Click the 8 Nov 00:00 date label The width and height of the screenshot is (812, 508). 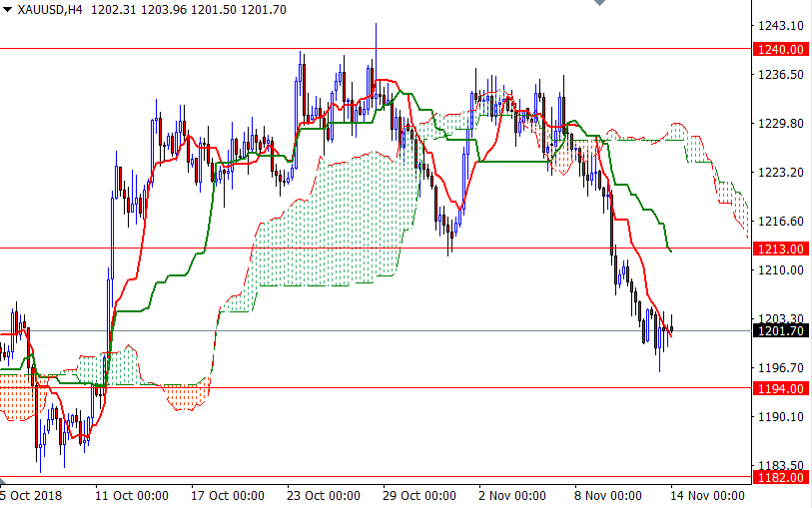click(610, 495)
